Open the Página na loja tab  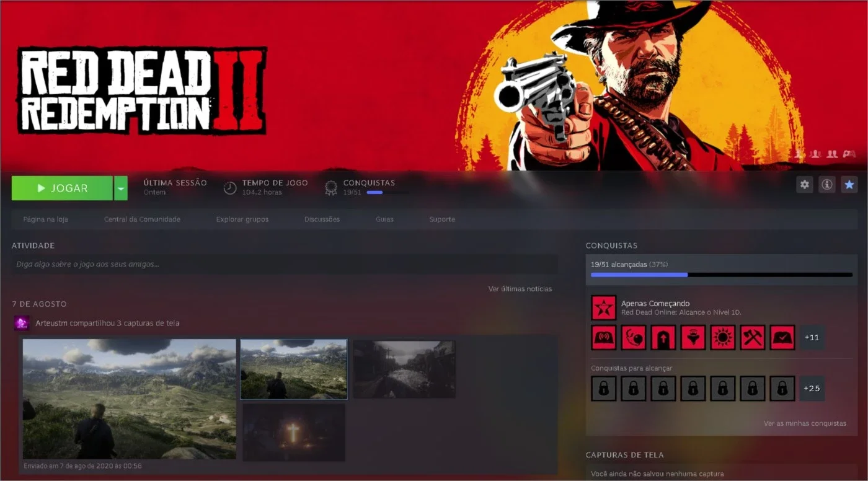pyautogui.click(x=45, y=219)
